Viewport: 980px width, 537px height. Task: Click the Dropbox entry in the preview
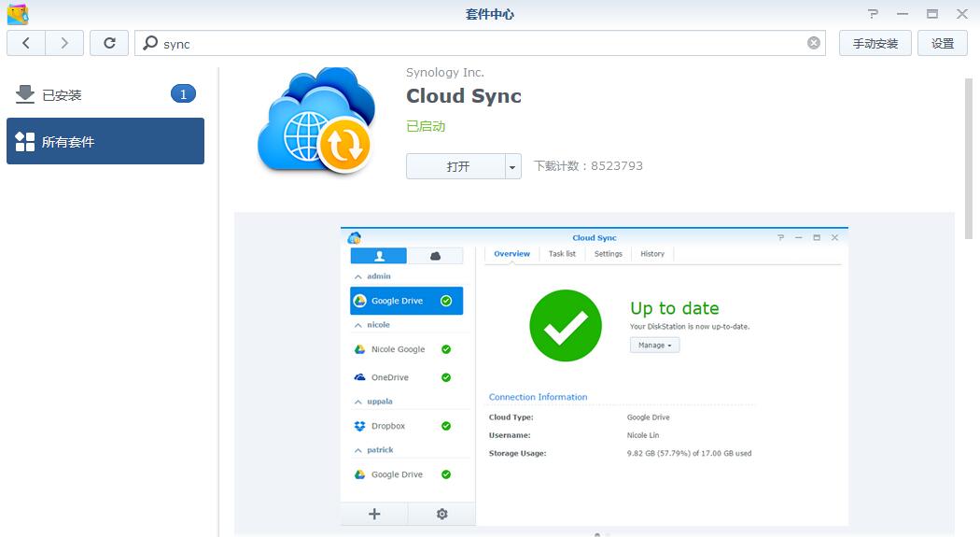[406, 426]
